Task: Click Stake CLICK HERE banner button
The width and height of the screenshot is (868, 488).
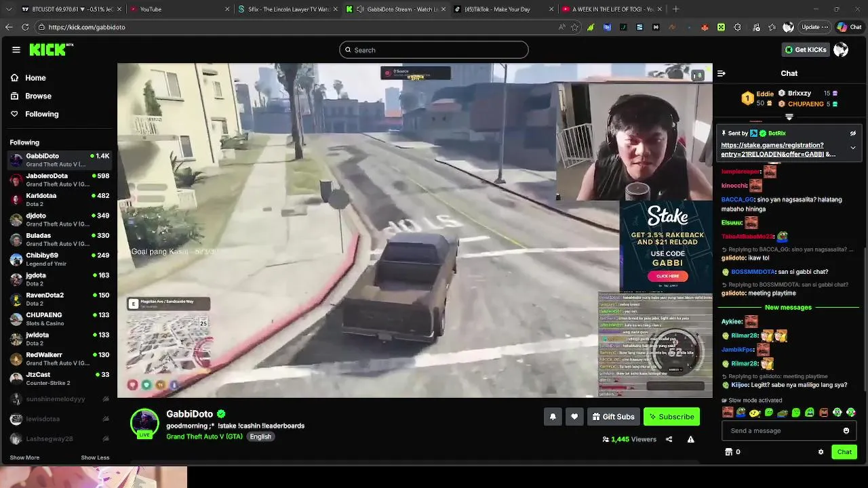Action: pos(667,276)
